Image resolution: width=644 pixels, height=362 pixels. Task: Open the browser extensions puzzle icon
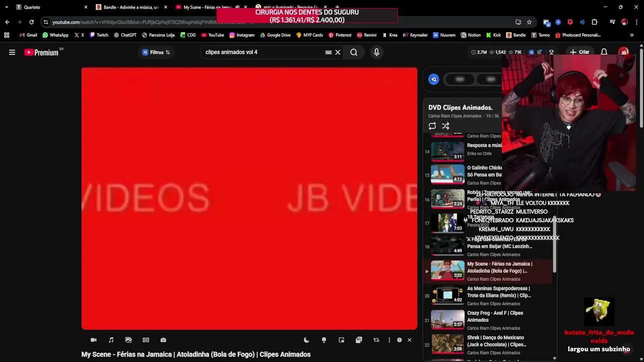[594, 22]
